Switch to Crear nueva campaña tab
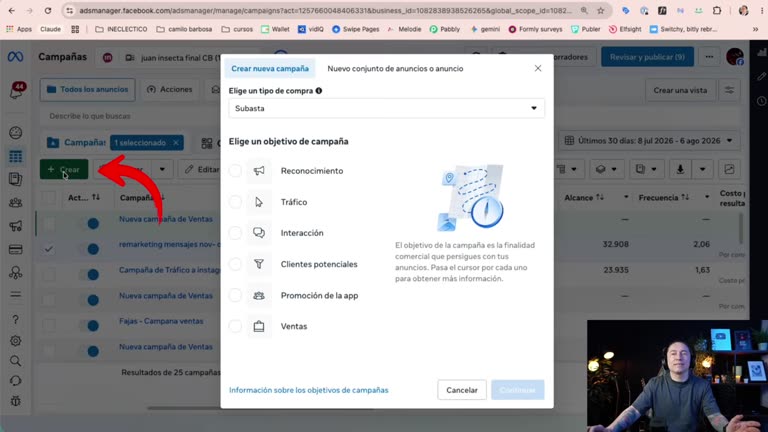Viewport: 768px width, 432px height. [270, 69]
